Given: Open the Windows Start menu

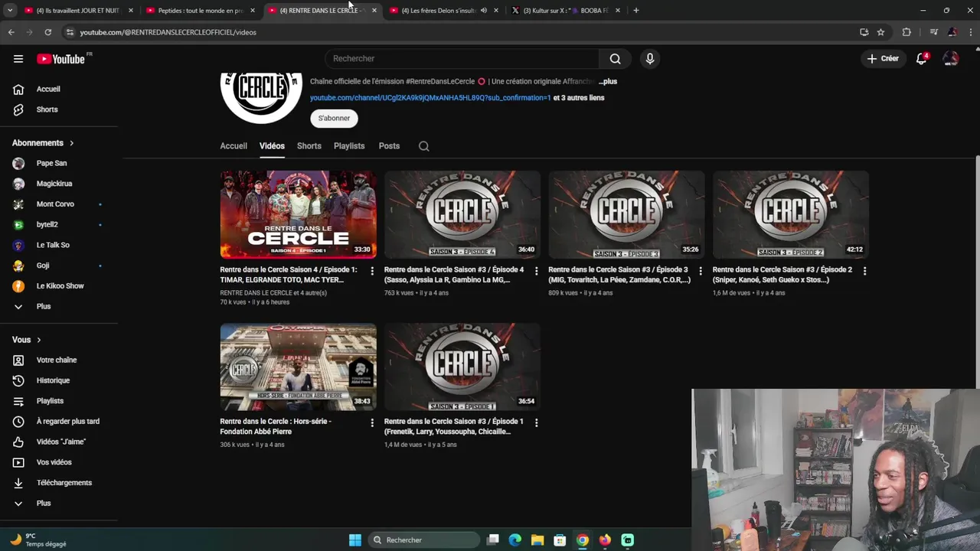Looking at the screenshot, I should pyautogui.click(x=355, y=540).
